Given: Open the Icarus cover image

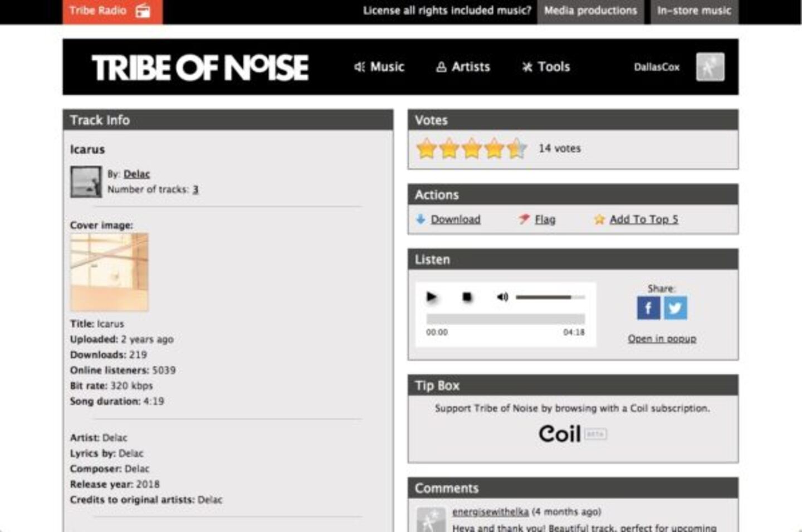Looking at the screenshot, I should pos(109,272).
